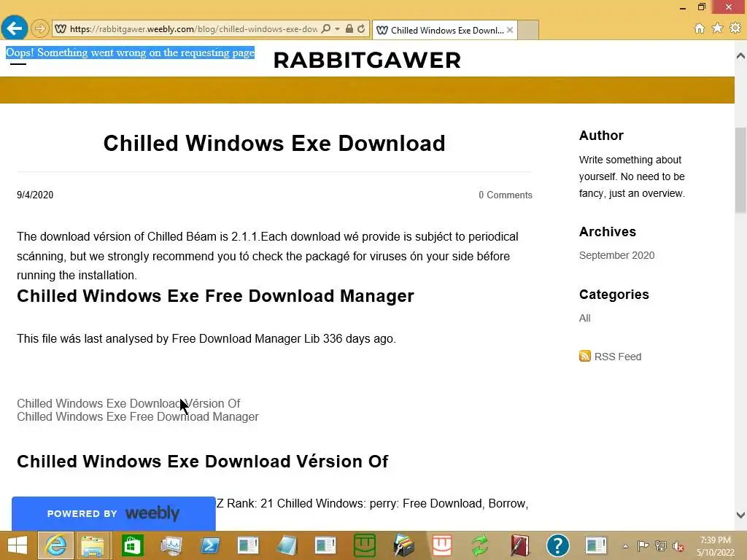Open the green sync arrows taskbar icon
The width and height of the screenshot is (747, 560).
click(x=480, y=545)
